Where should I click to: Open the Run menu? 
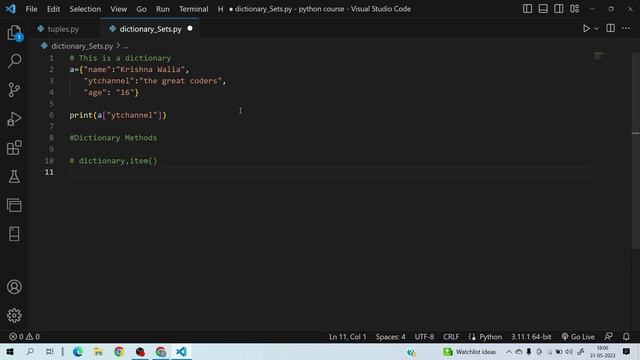(x=162, y=9)
